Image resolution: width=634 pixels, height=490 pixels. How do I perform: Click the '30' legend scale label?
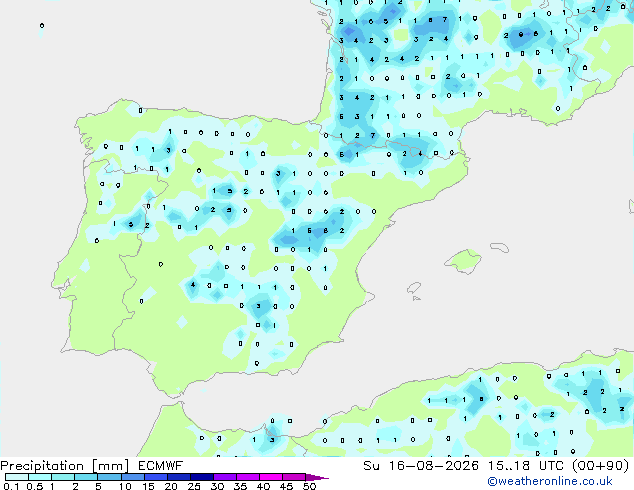coord(217,486)
